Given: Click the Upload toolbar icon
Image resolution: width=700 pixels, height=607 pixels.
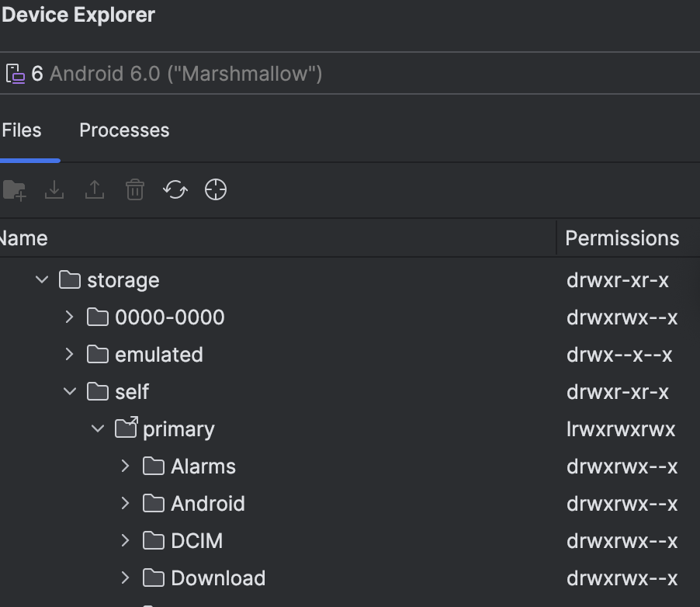Looking at the screenshot, I should (95, 190).
